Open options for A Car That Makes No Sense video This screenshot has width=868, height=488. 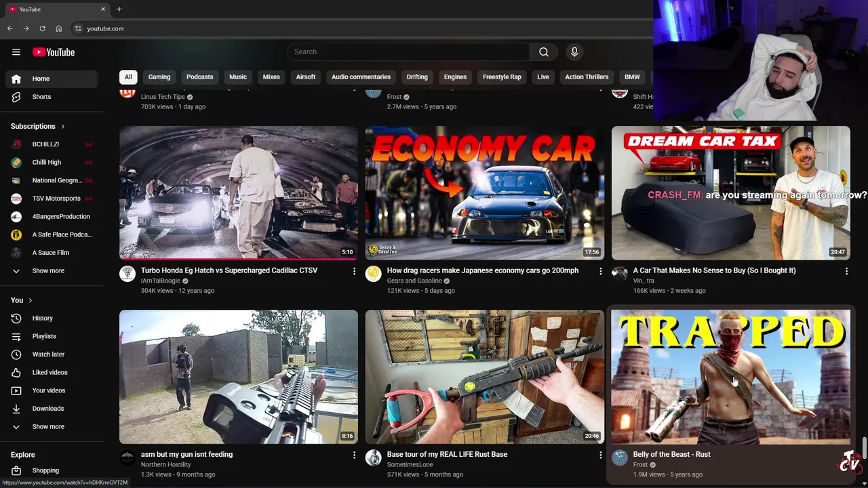click(x=846, y=271)
